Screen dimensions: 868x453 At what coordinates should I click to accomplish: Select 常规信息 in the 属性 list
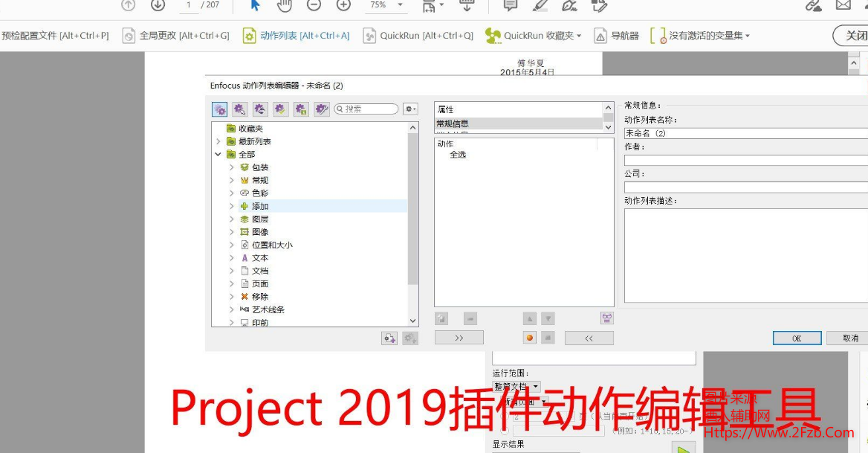[x=518, y=123]
